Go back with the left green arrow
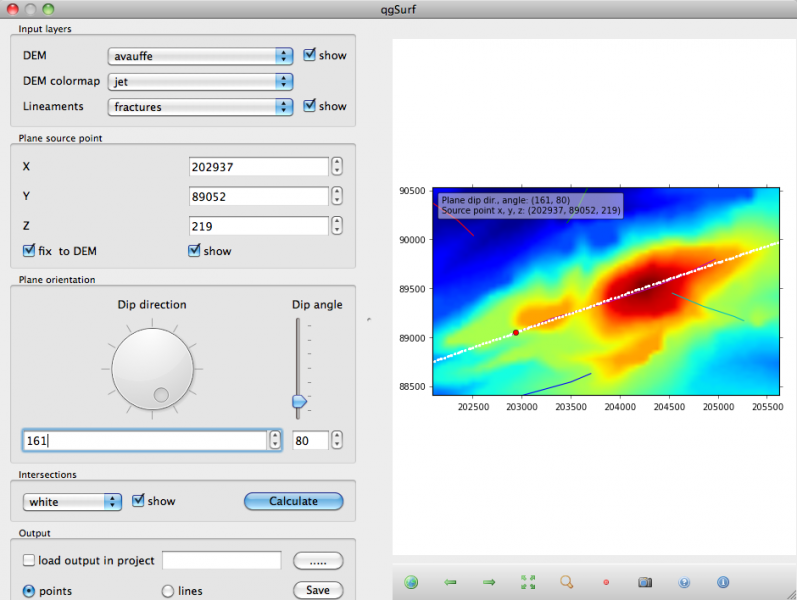This screenshot has width=797, height=600. click(x=450, y=582)
